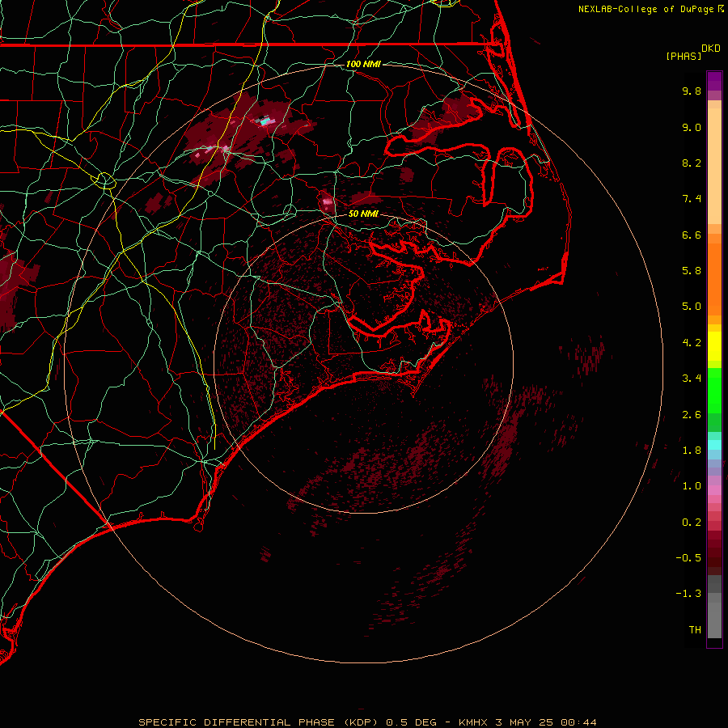
Task: Click the 1.0 scale value
Action: click(692, 486)
